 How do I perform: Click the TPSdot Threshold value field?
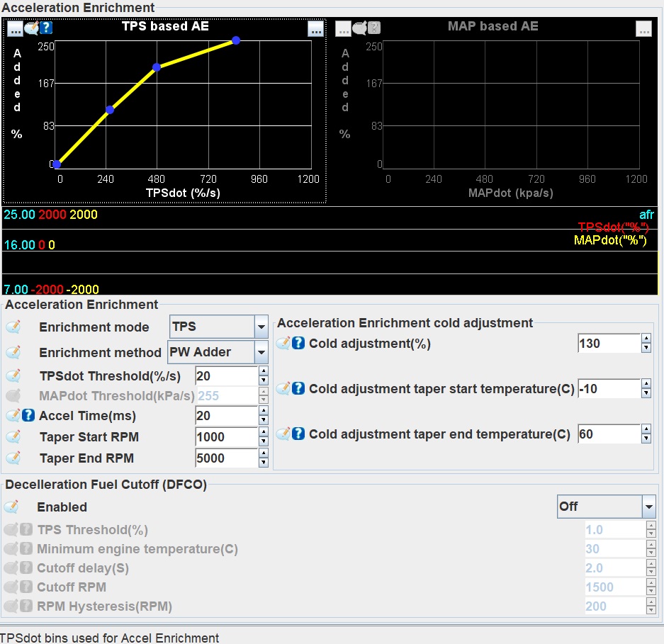tap(227, 376)
